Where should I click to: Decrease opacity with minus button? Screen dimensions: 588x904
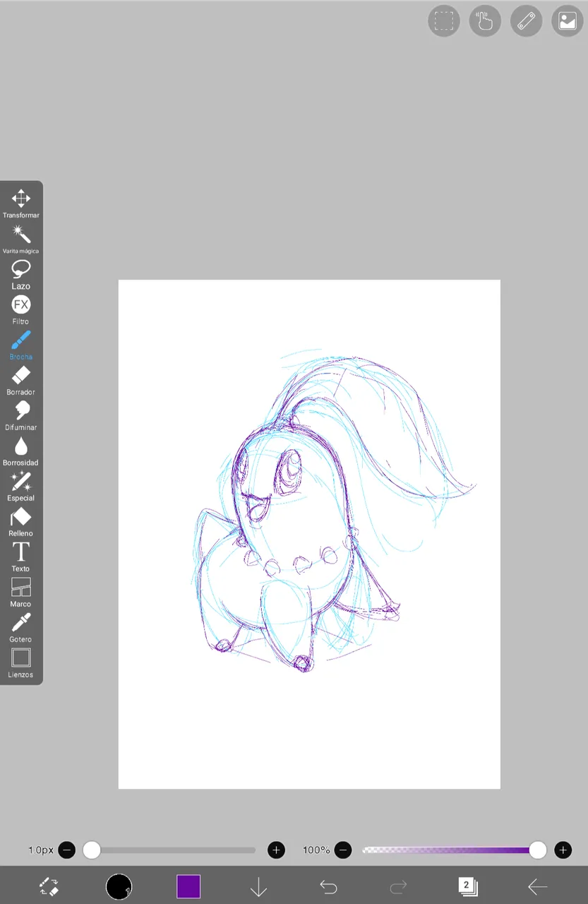click(343, 850)
